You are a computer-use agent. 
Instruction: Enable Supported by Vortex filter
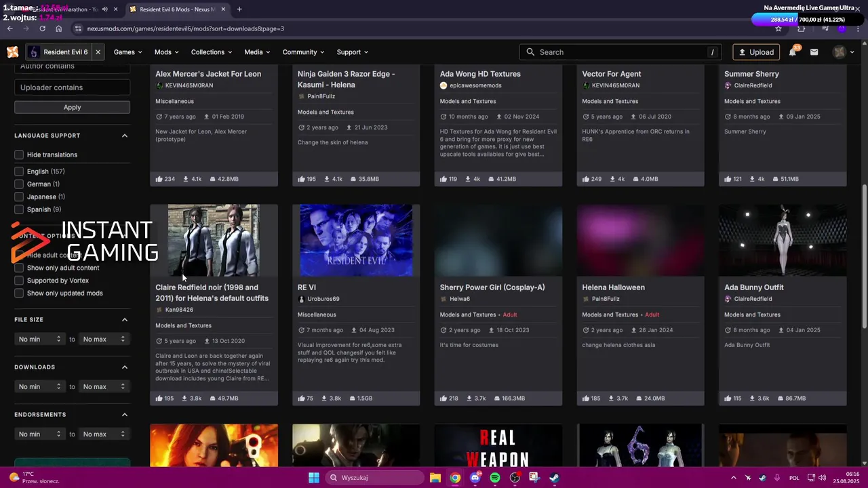point(19,281)
